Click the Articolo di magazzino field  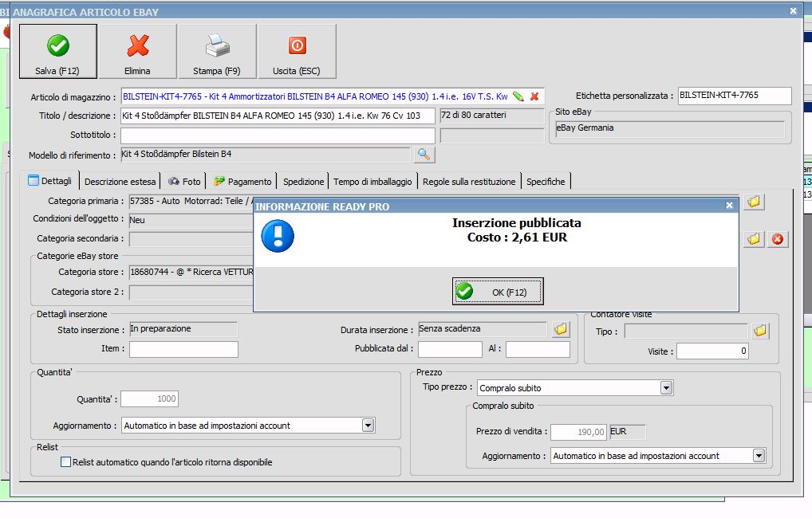(333, 96)
